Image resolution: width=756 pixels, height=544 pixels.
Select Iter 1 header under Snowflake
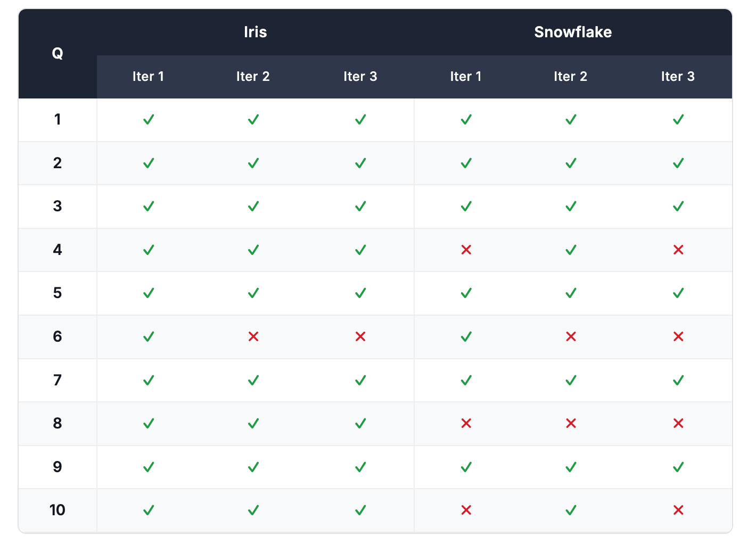(466, 77)
